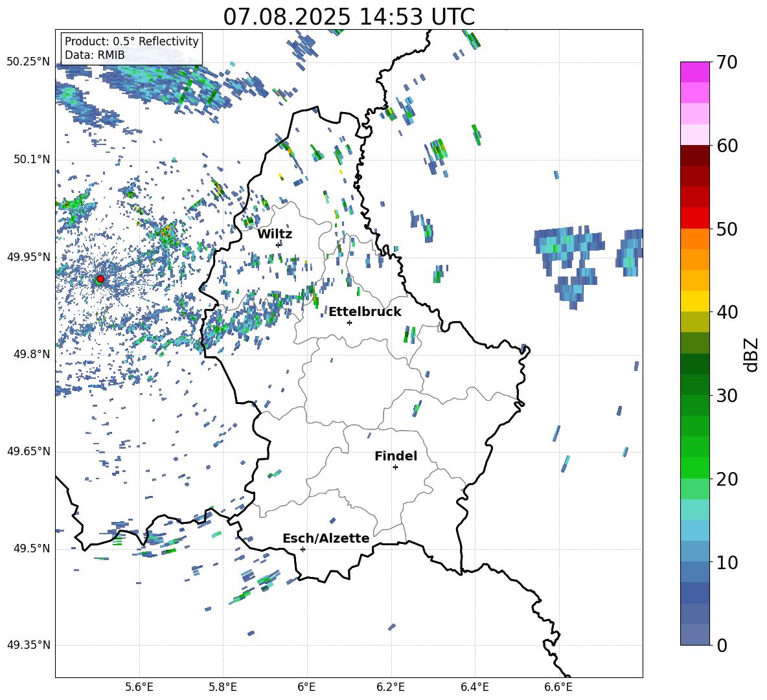This screenshot has width=767, height=700.
Task: Click the latitude label 49.65°N
Action: click(x=29, y=451)
